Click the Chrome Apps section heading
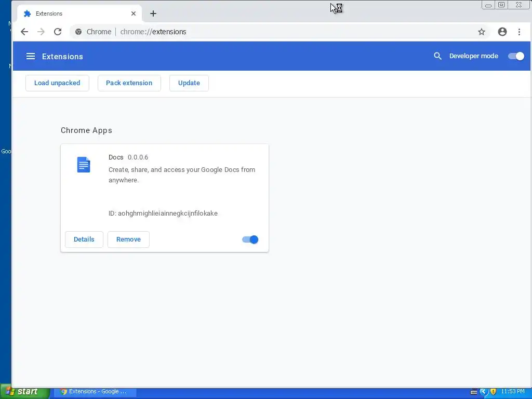532x399 pixels. (x=87, y=130)
